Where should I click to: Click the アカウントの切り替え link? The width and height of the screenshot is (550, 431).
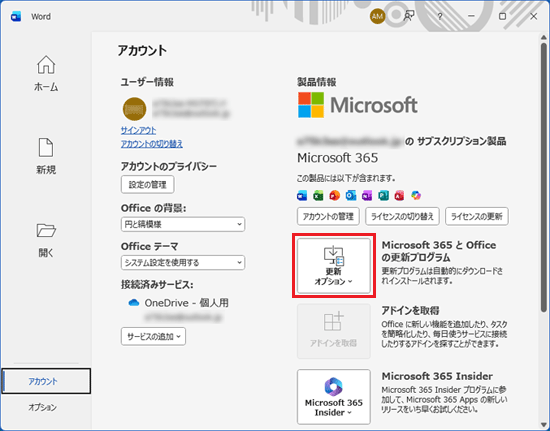[152, 144]
